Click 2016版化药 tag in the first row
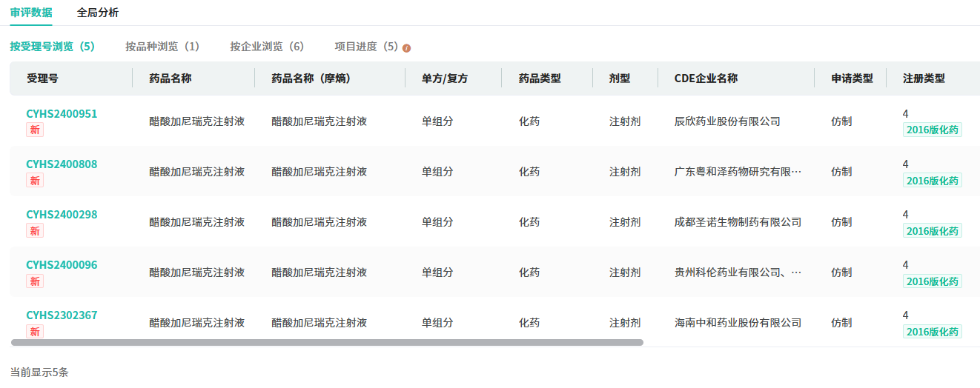 coord(932,130)
